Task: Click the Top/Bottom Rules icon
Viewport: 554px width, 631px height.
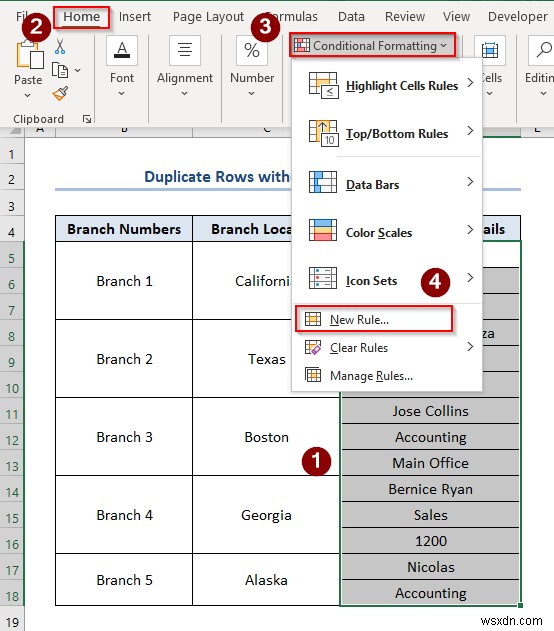Action: (323, 133)
